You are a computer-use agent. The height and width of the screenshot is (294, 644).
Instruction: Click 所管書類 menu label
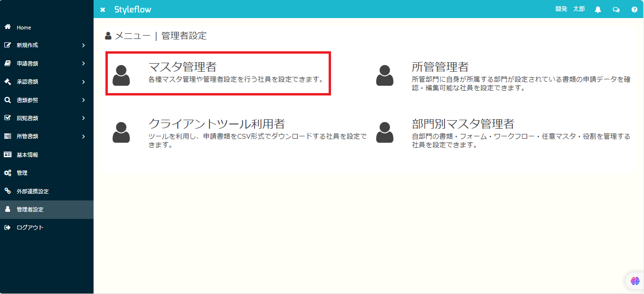point(28,136)
